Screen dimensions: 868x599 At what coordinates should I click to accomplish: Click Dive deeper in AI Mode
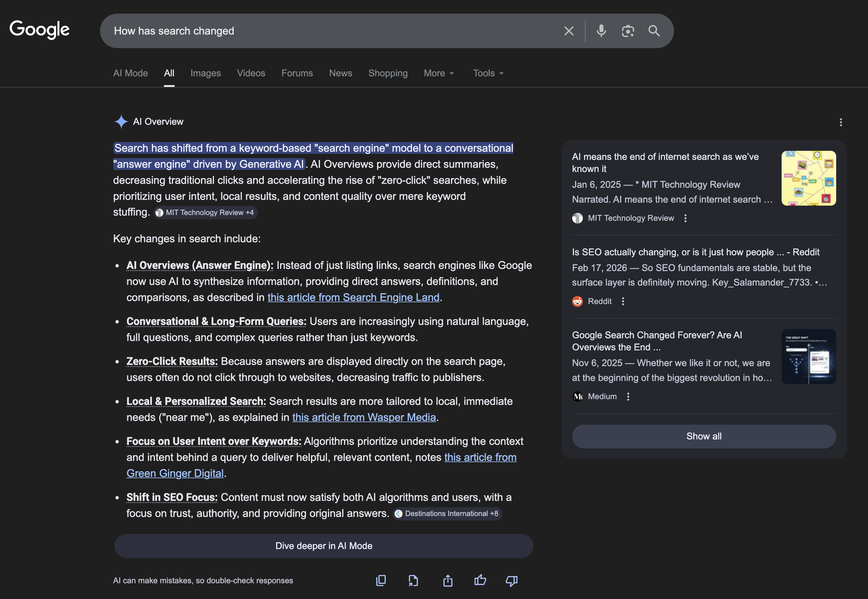[x=323, y=546]
